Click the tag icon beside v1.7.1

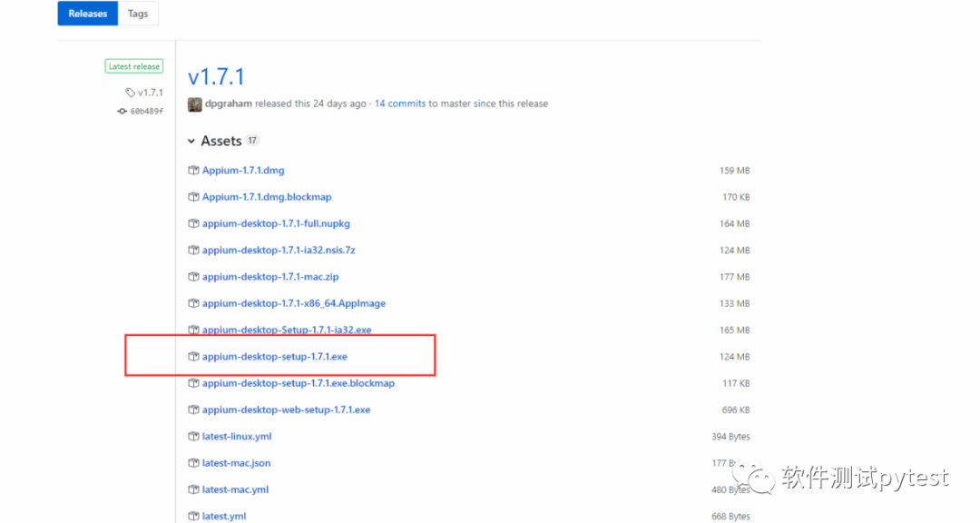click(x=130, y=93)
